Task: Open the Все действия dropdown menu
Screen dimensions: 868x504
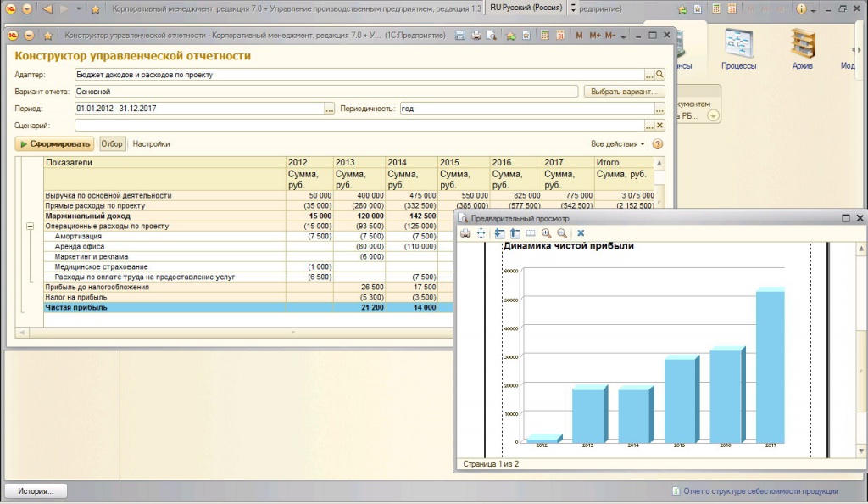Action: tap(618, 144)
